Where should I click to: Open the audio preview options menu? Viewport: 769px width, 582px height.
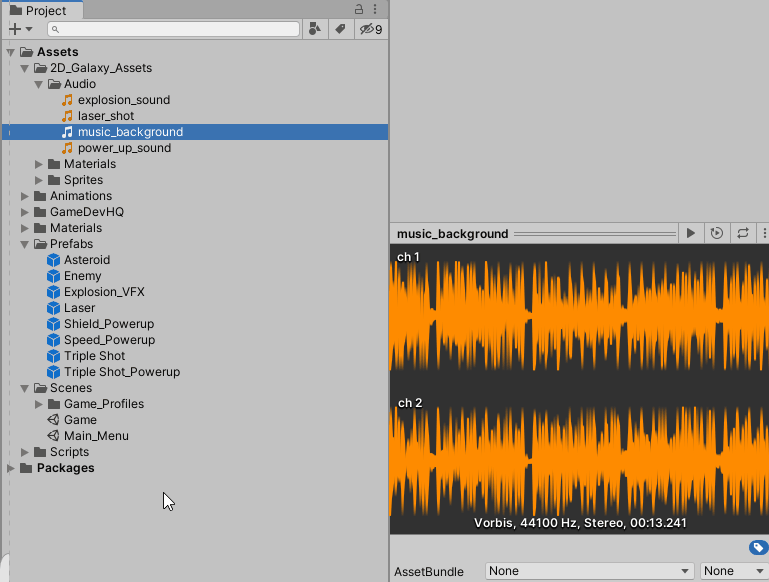tap(763, 233)
